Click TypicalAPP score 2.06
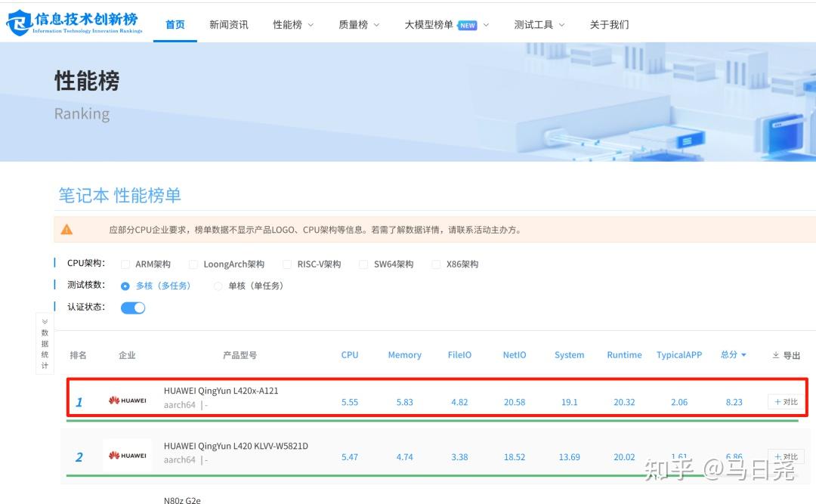 click(x=679, y=402)
